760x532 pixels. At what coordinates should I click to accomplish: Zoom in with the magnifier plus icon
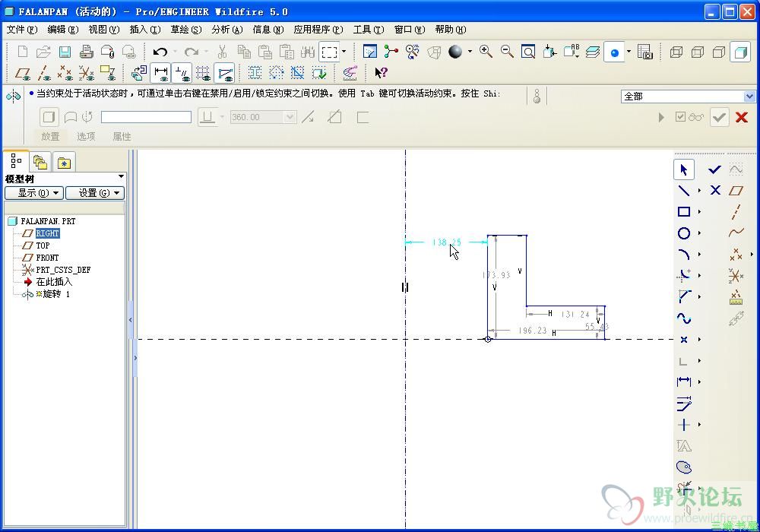click(x=486, y=52)
